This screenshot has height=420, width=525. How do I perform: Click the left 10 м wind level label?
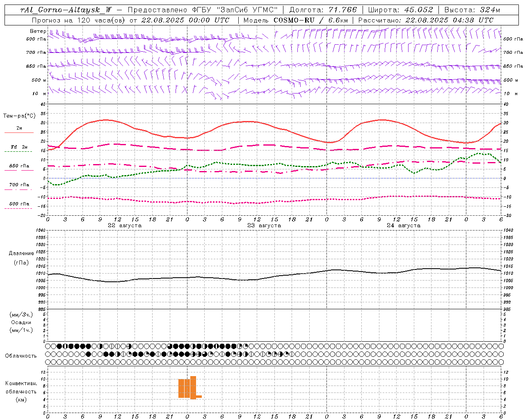coord(39,94)
